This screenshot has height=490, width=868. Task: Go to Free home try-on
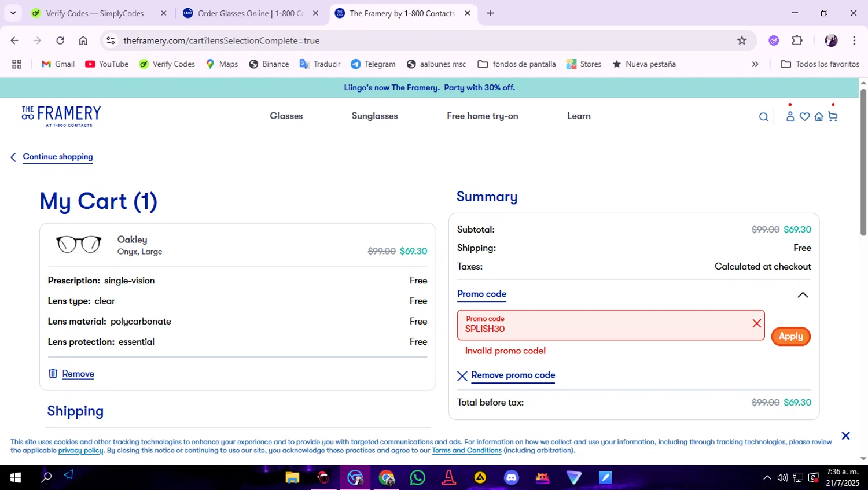pos(483,116)
